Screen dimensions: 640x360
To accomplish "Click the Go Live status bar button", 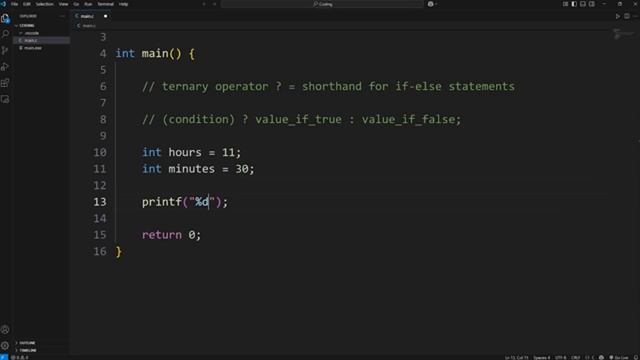I will pyautogui.click(x=619, y=358).
